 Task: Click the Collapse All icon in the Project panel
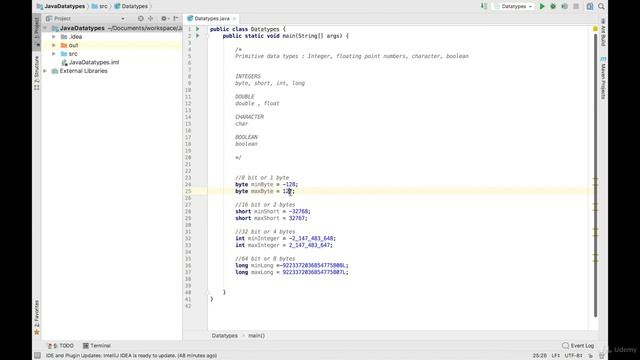[x=151, y=18]
